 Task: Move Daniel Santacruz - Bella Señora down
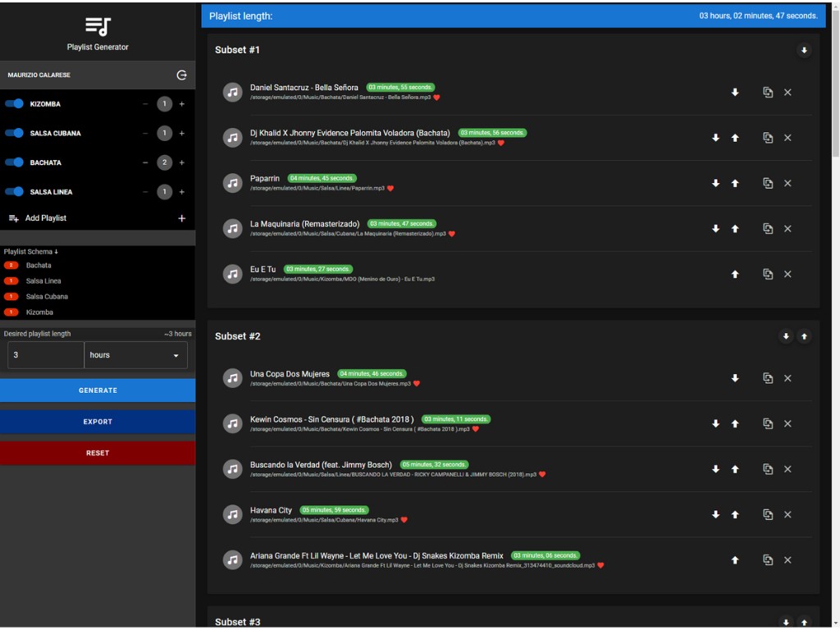pyautogui.click(x=735, y=92)
